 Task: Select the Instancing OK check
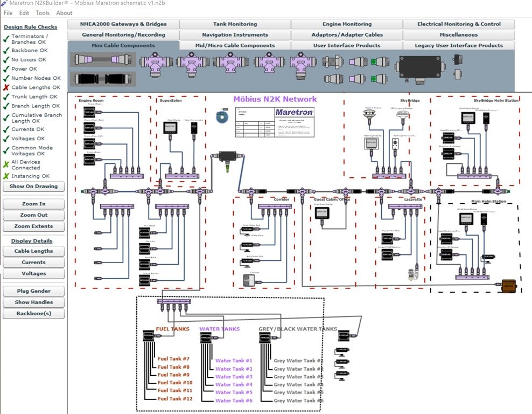tap(26, 176)
